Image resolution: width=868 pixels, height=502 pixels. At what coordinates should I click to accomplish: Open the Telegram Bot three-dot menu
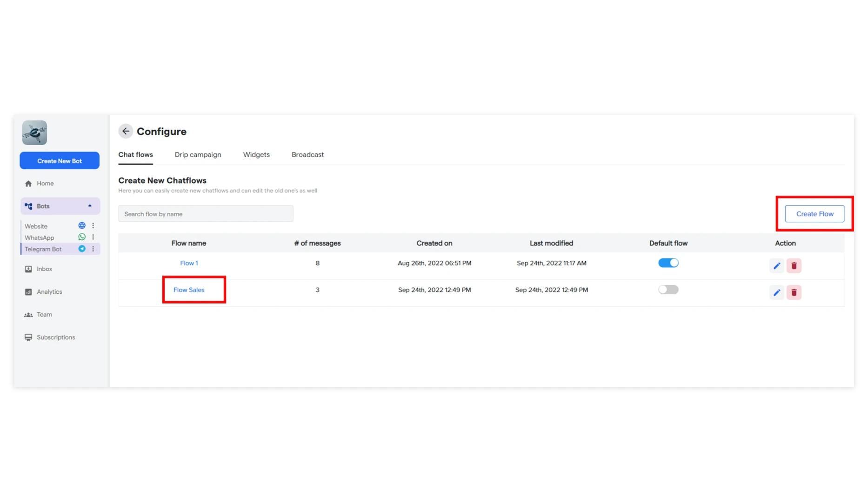pyautogui.click(x=93, y=249)
